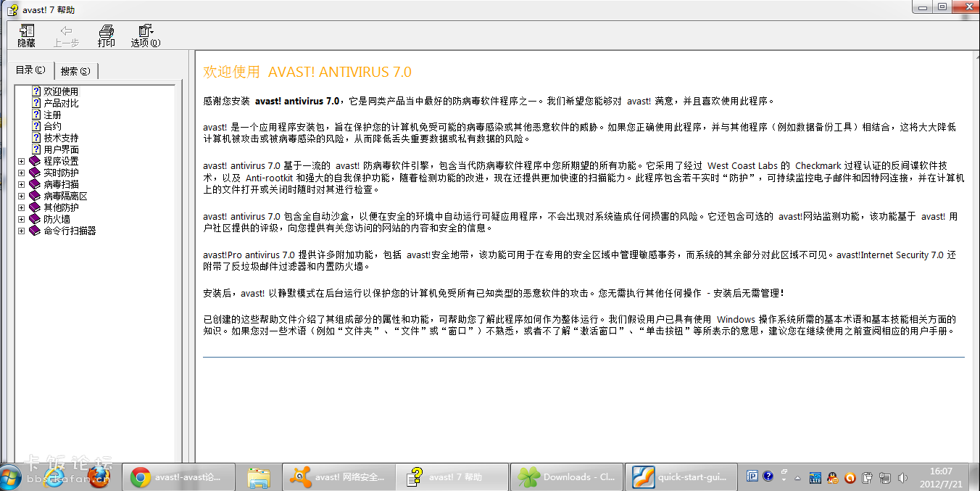Click the volume speaker tray icon

pyautogui.click(x=902, y=477)
